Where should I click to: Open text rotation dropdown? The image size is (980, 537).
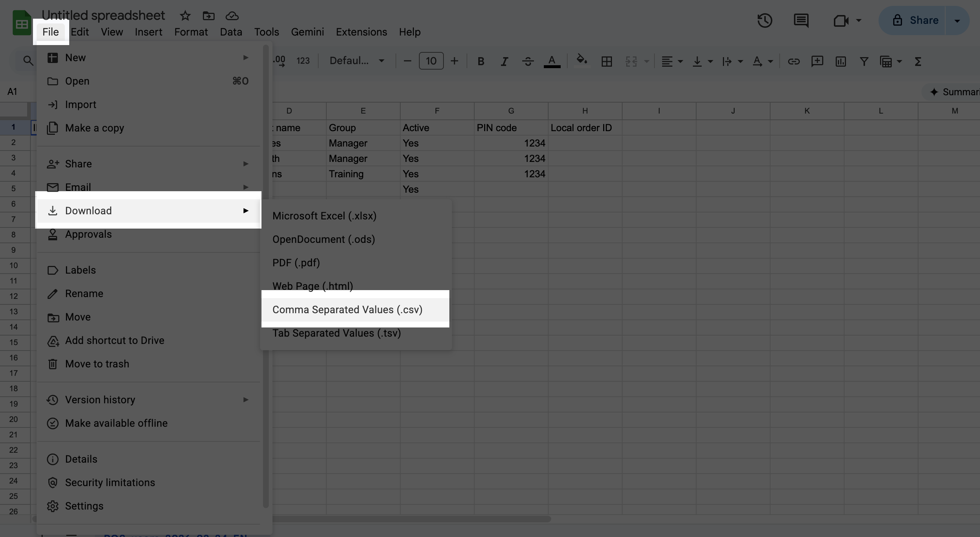[x=762, y=61]
